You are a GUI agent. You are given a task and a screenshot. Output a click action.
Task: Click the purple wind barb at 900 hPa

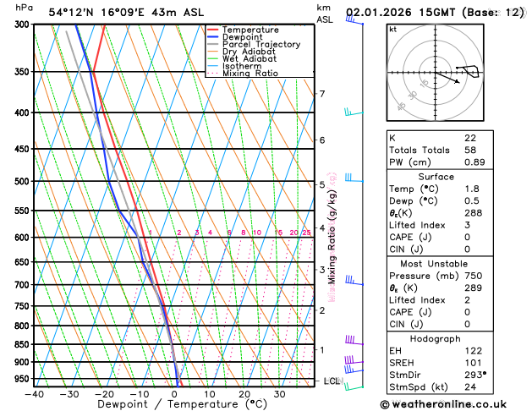tap(354, 359)
